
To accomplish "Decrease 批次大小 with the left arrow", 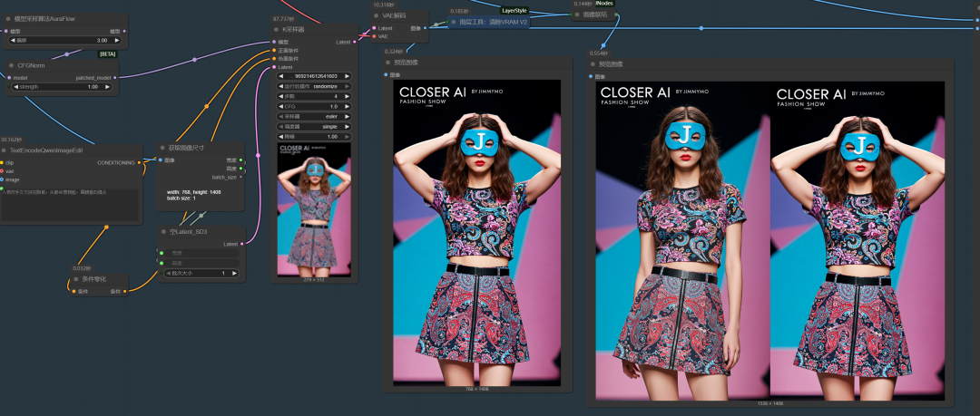I will click(x=168, y=273).
